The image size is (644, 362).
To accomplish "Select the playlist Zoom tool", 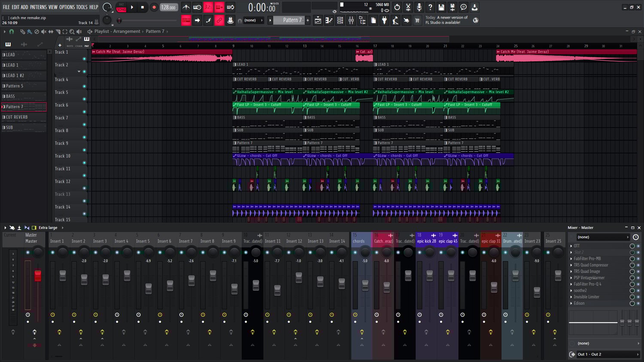I will pyautogui.click(x=72, y=31).
